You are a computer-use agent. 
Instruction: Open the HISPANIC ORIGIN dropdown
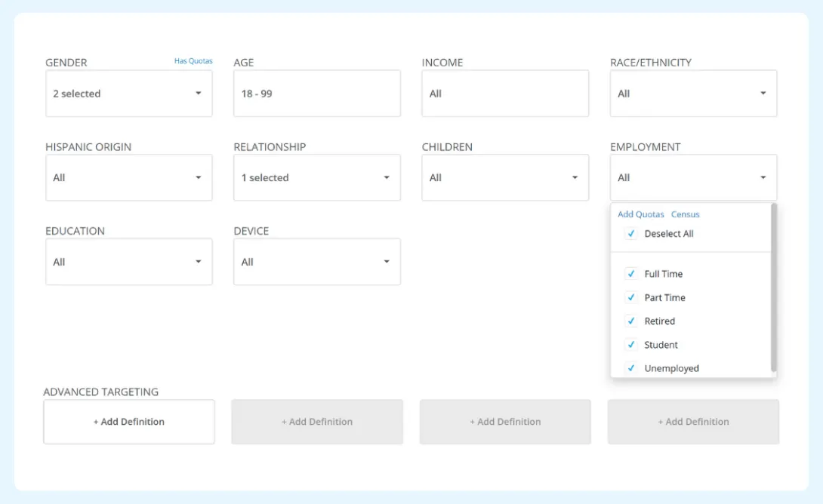(128, 177)
